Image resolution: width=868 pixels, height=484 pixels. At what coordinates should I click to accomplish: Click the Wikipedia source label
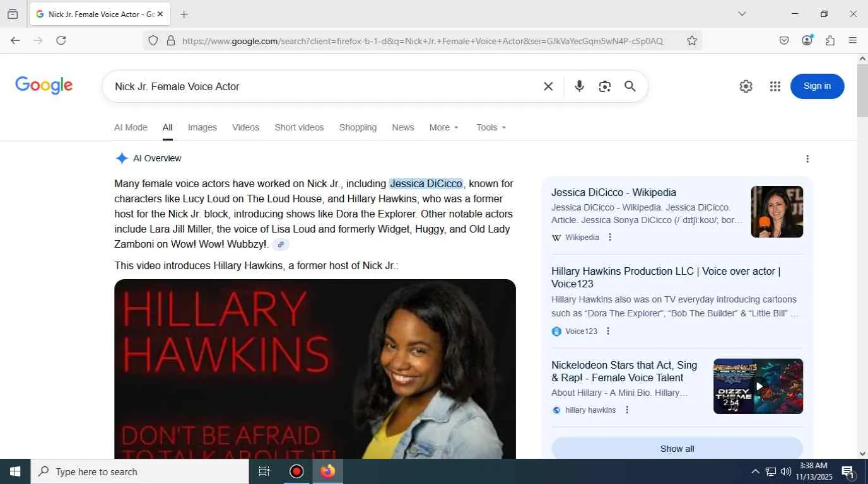point(582,238)
